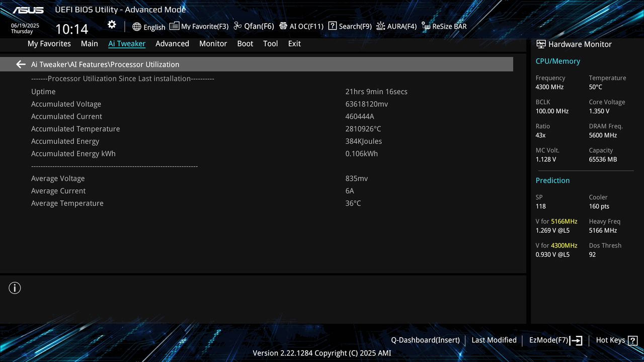
Task: Open the Prediction section
Action: click(x=552, y=180)
